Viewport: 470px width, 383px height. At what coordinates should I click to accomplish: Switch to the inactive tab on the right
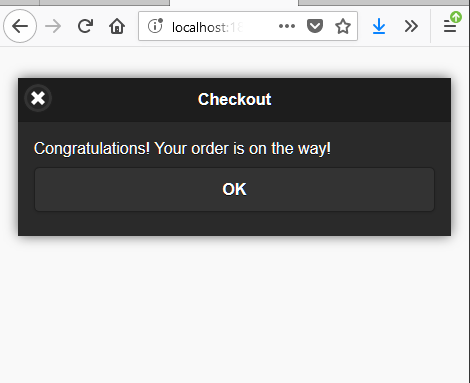tap(383, 3)
